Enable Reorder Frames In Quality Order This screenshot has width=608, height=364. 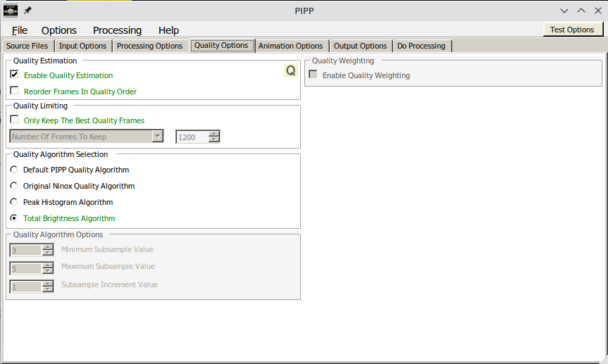[x=14, y=90]
